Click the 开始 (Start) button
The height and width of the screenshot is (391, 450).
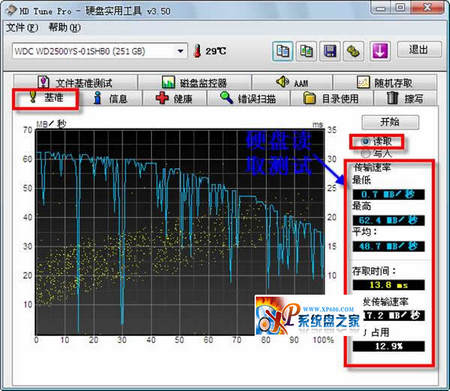click(x=390, y=122)
